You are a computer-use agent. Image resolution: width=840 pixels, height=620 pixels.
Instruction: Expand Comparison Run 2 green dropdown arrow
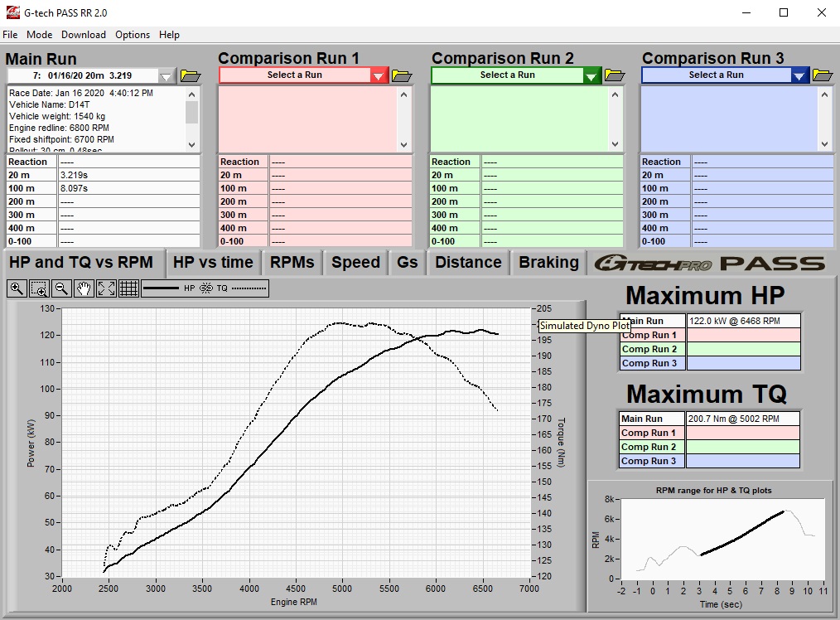click(591, 75)
